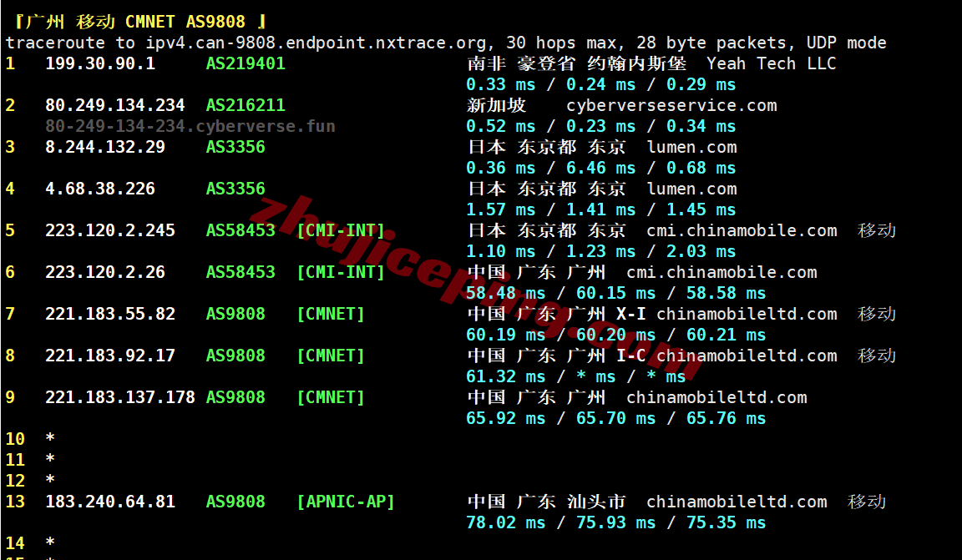
Task: Click the asterisk in hop 11 row
Action: point(50,459)
